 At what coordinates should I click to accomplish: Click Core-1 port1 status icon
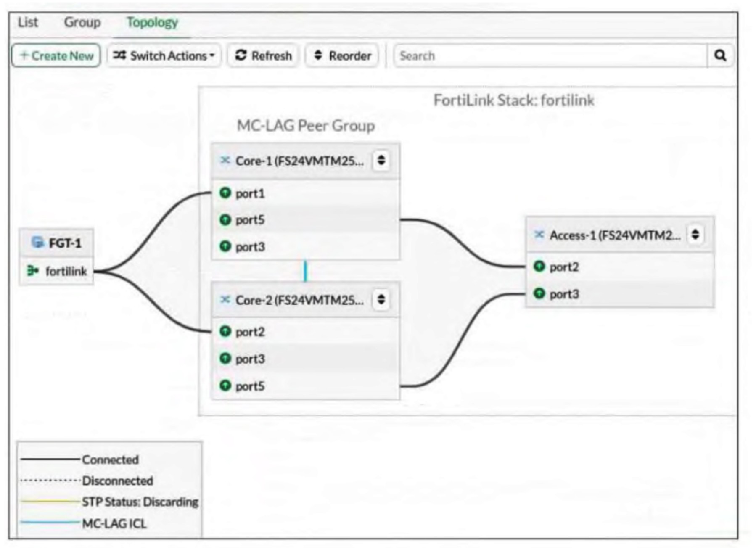tap(225, 193)
